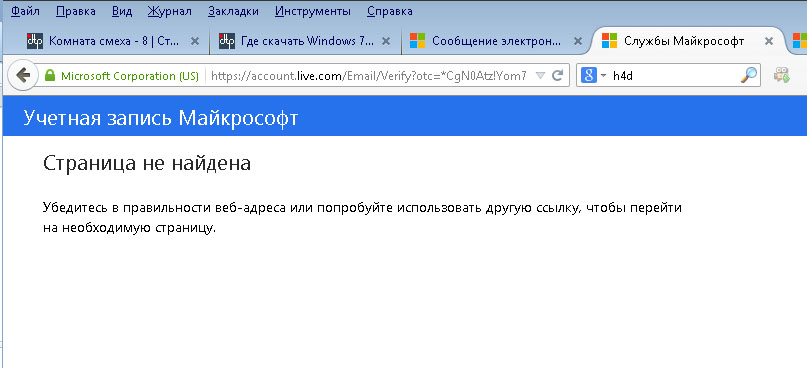Open the URL history dropdown arrow
The width and height of the screenshot is (807, 368).
[x=540, y=76]
